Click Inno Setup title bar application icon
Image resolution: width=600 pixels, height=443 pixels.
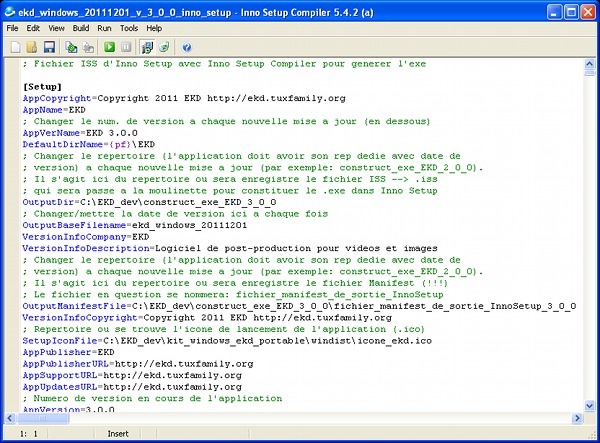point(10,13)
